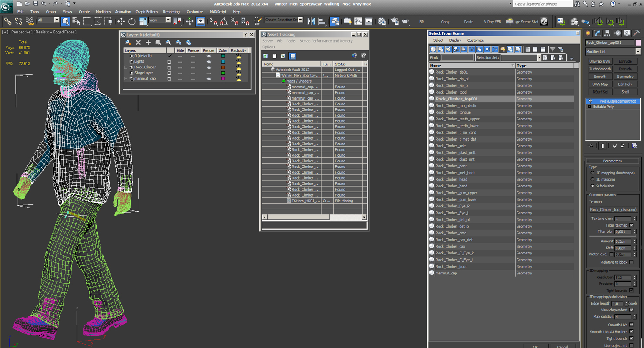
Task: Click Refresh icon in Asset Tracking
Action: pos(265,56)
